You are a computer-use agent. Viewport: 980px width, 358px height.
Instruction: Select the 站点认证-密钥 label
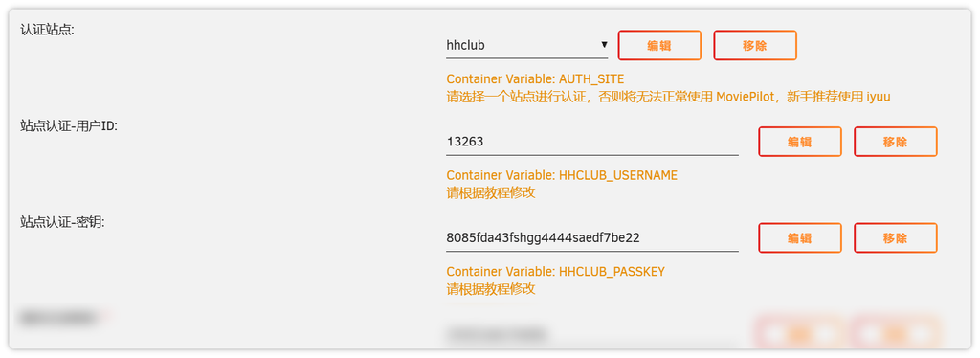(62, 222)
